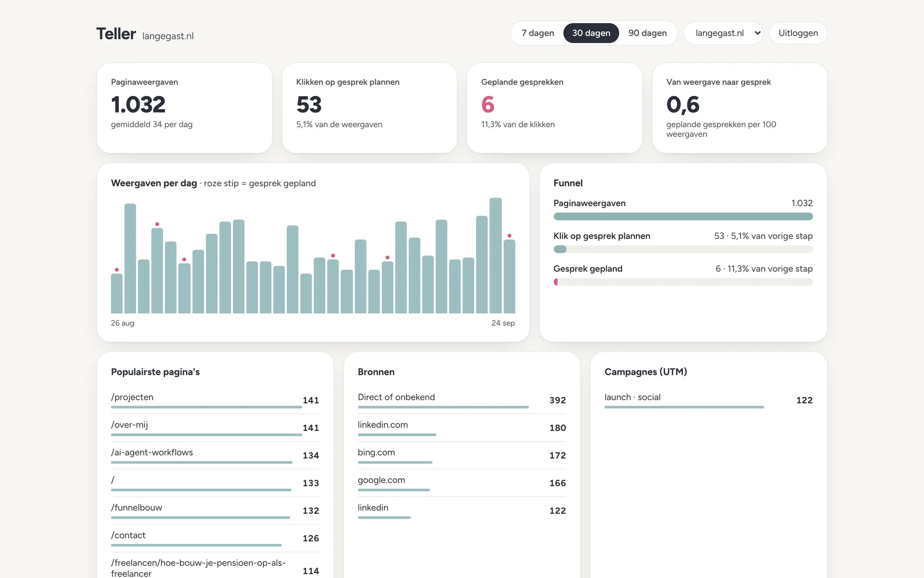Click the pink 6 under Geplande gesprekken
Screen dimensions: 924x578
pos(488,104)
